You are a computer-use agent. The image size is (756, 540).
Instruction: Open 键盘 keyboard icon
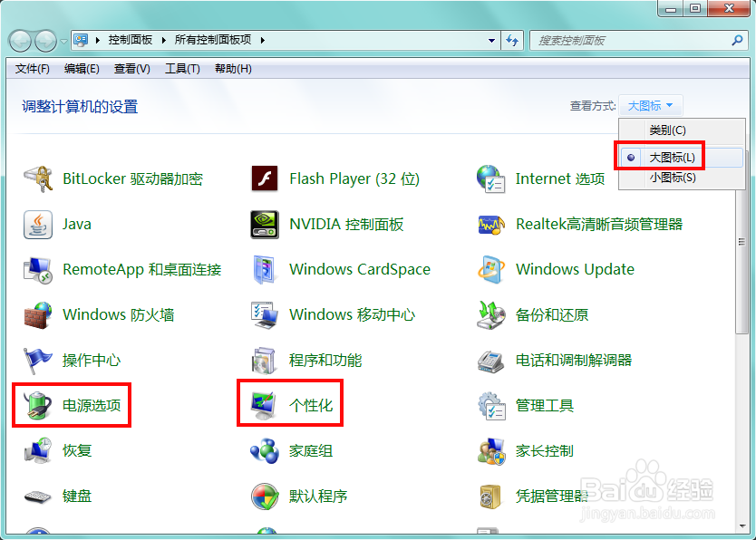tap(38, 497)
